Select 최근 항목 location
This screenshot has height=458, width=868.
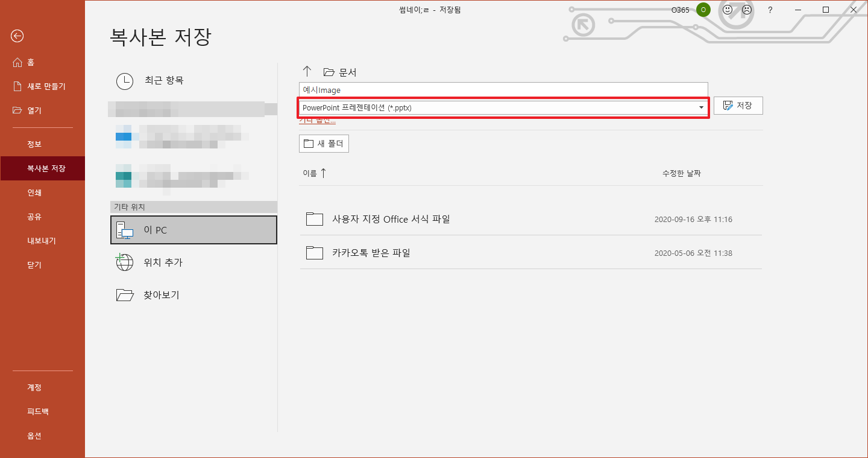point(193,80)
